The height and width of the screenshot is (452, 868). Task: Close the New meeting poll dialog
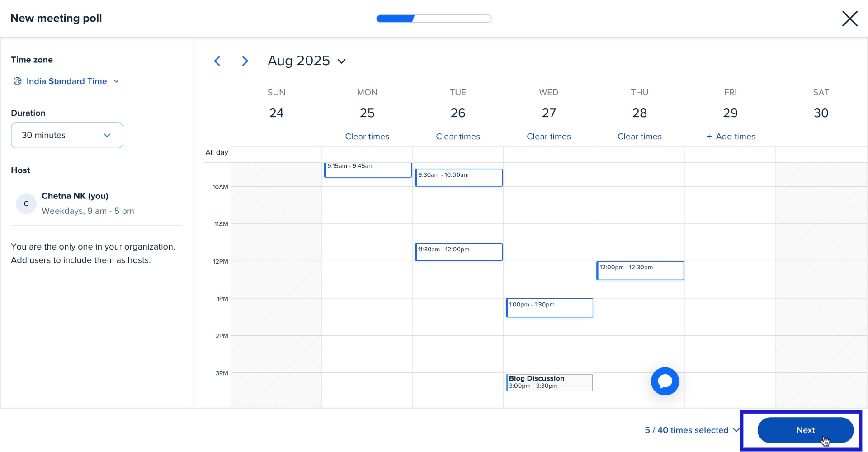849,19
